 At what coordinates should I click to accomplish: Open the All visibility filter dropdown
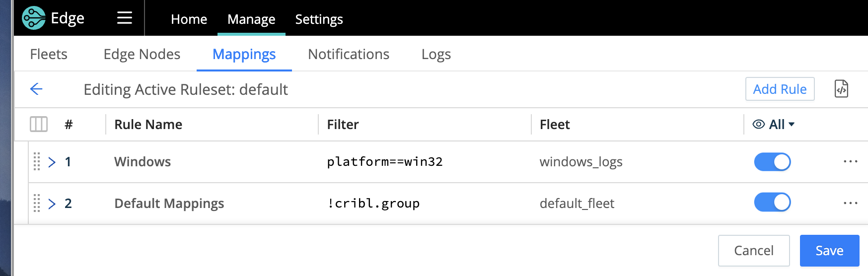774,125
